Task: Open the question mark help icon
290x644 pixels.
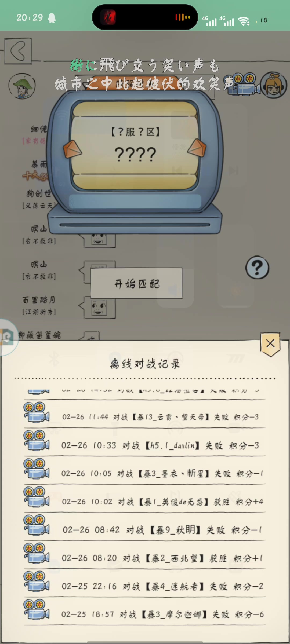Action: click(x=257, y=268)
